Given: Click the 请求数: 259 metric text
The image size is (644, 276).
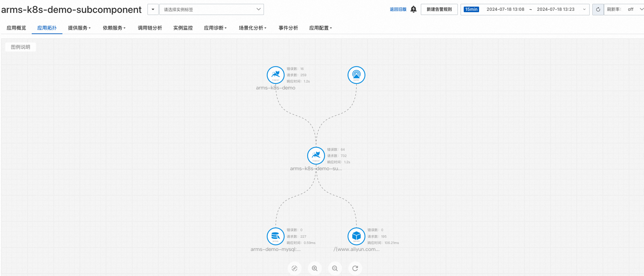Looking at the screenshot, I should pyautogui.click(x=296, y=75).
